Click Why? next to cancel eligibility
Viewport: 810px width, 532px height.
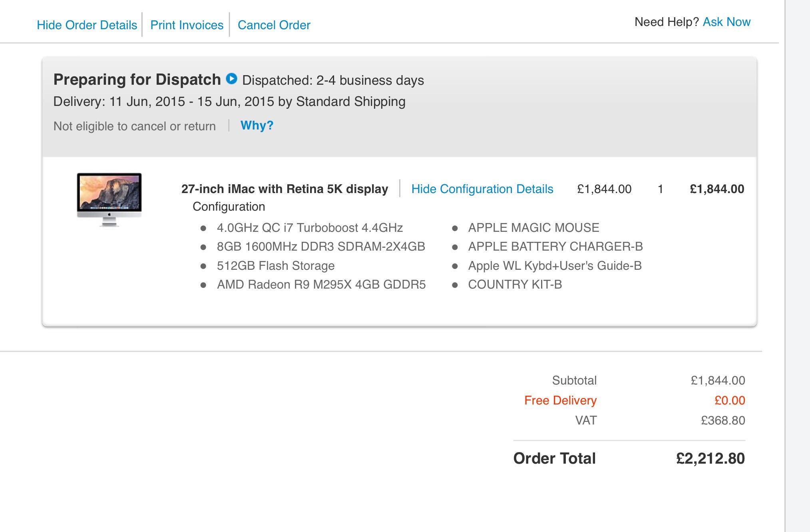pyautogui.click(x=257, y=126)
